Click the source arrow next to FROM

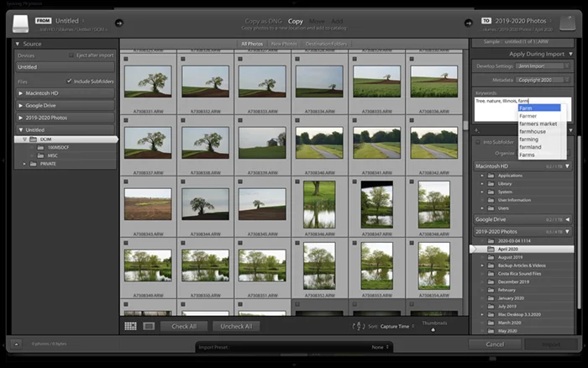(x=119, y=23)
